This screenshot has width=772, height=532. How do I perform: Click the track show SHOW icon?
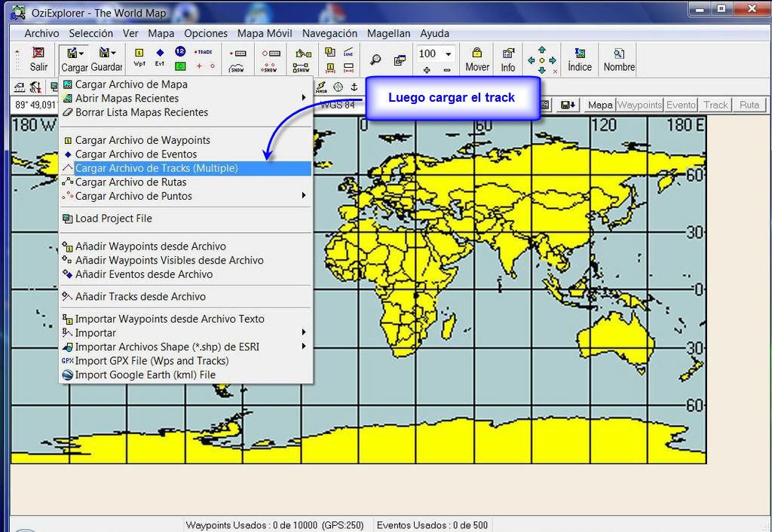click(237, 68)
